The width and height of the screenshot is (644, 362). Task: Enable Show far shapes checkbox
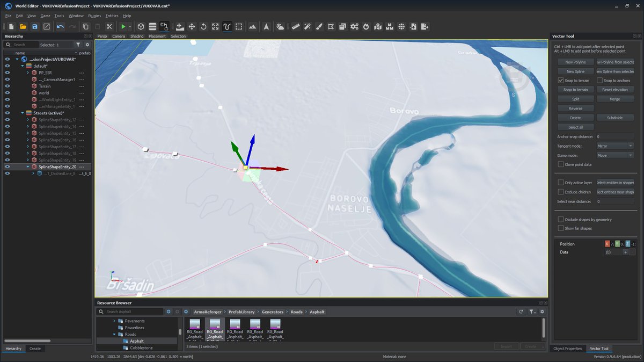click(561, 228)
